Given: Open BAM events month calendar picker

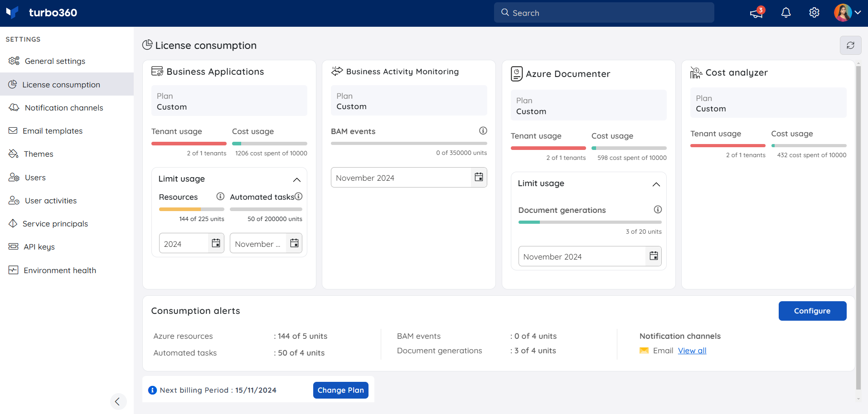Looking at the screenshot, I should click(479, 177).
